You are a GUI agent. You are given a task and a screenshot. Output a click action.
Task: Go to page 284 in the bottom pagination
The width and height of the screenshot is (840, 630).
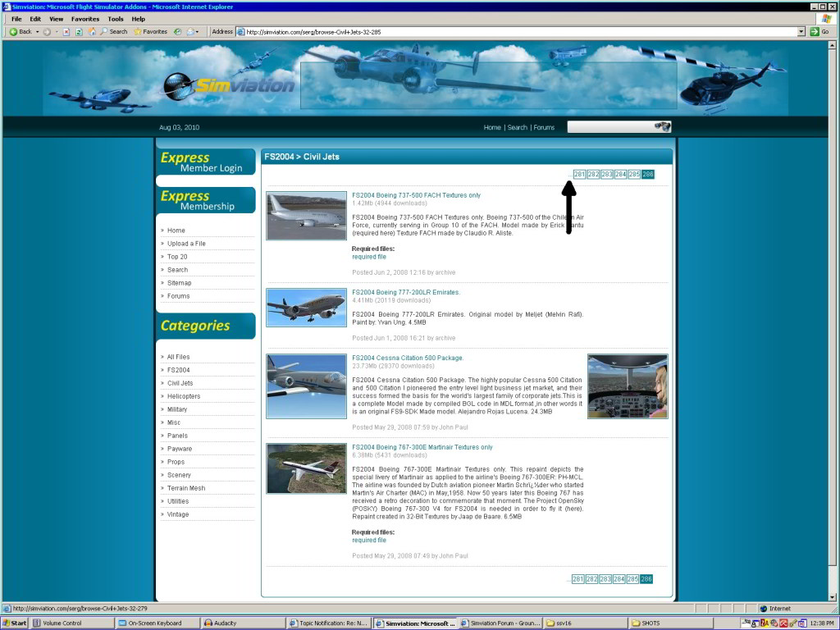click(x=619, y=579)
